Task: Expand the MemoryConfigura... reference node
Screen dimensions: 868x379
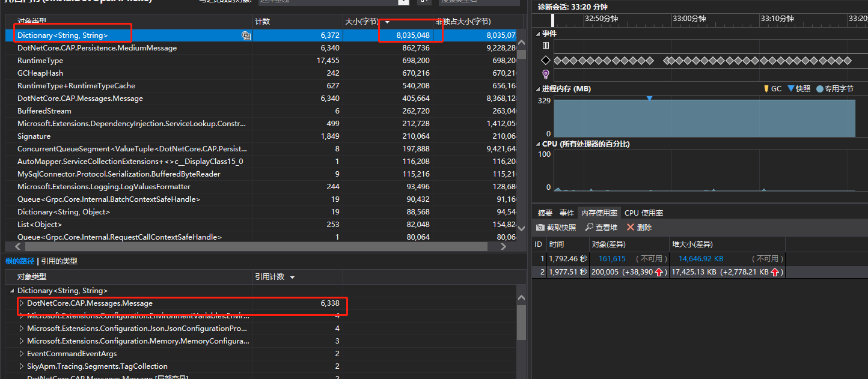Action: [x=22, y=341]
